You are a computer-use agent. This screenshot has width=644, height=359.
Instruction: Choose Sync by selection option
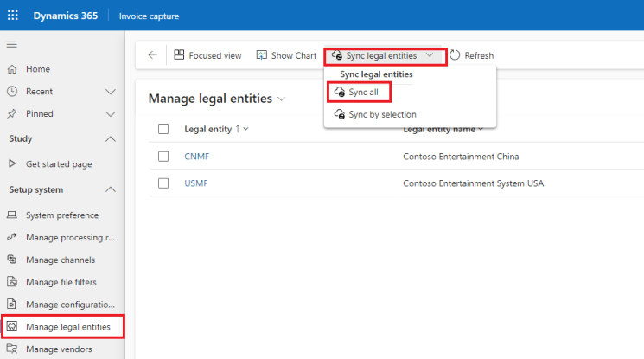tap(381, 114)
